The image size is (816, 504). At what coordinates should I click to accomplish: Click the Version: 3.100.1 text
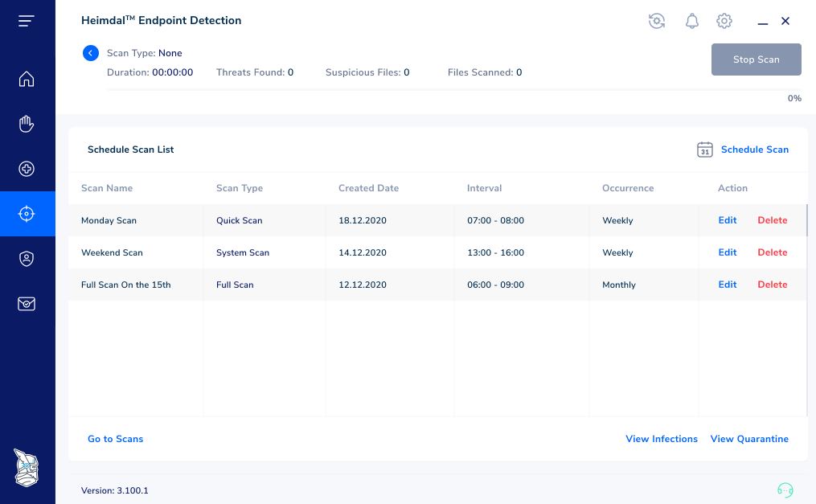pyautogui.click(x=114, y=490)
